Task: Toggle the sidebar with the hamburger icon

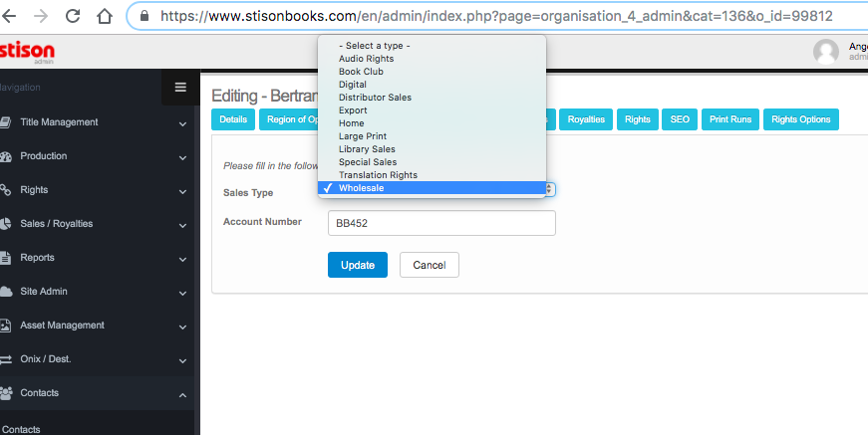Action: [x=180, y=88]
